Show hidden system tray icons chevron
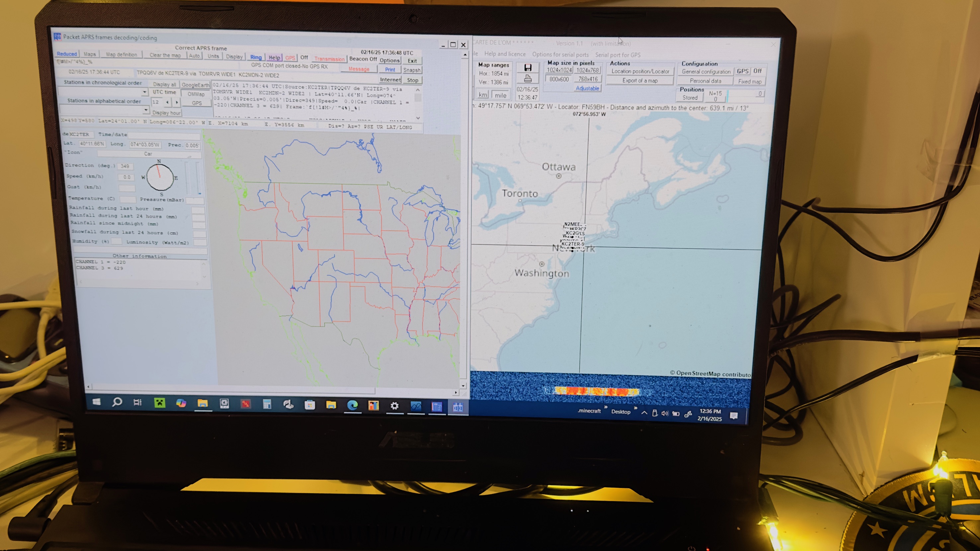 pyautogui.click(x=644, y=413)
